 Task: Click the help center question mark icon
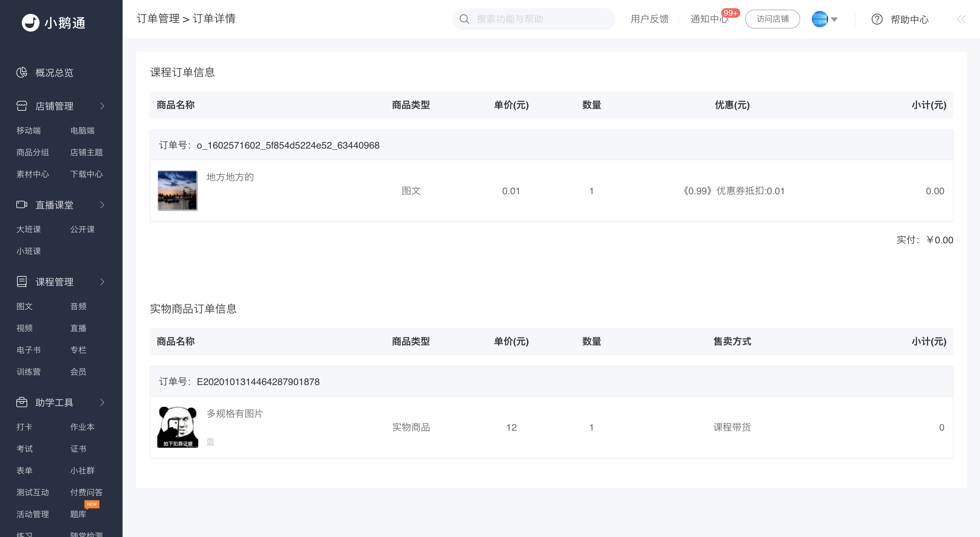click(877, 19)
